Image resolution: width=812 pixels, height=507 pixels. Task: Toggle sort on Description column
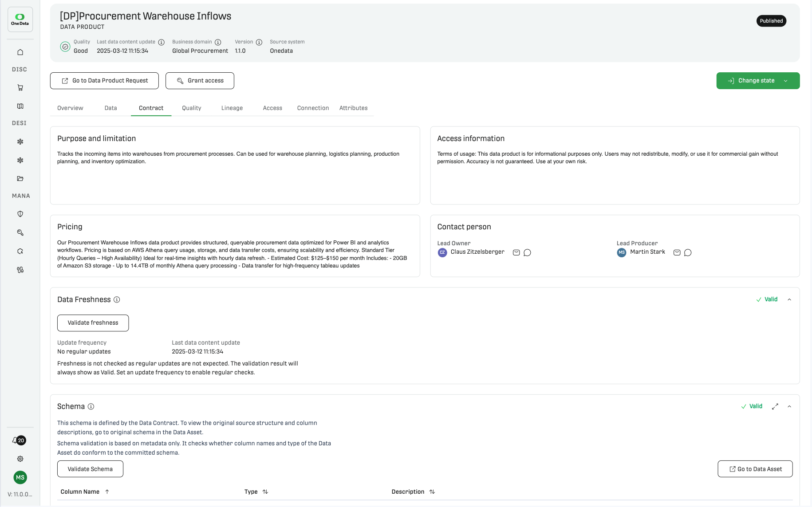click(x=432, y=491)
